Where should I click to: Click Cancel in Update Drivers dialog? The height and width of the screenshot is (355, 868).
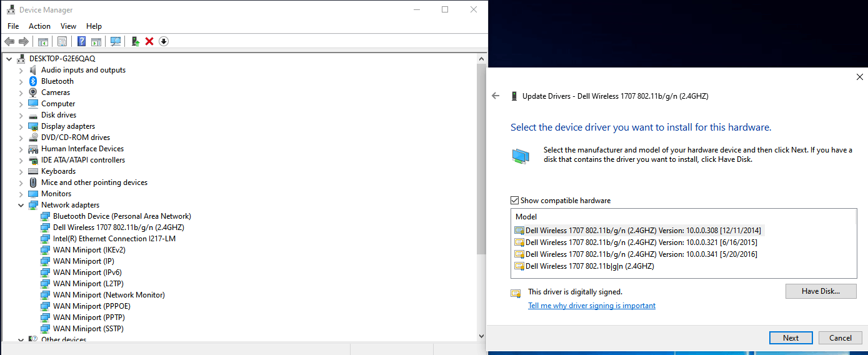click(840, 338)
